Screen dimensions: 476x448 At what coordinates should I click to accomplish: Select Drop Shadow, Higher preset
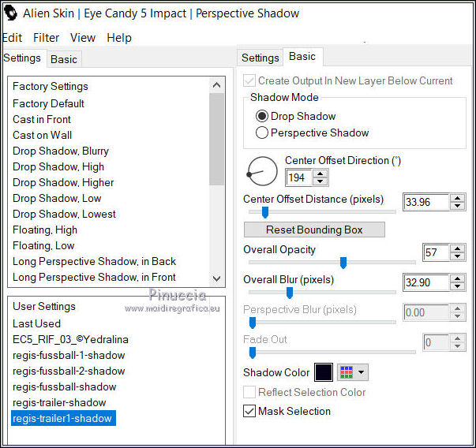[x=63, y=183]
